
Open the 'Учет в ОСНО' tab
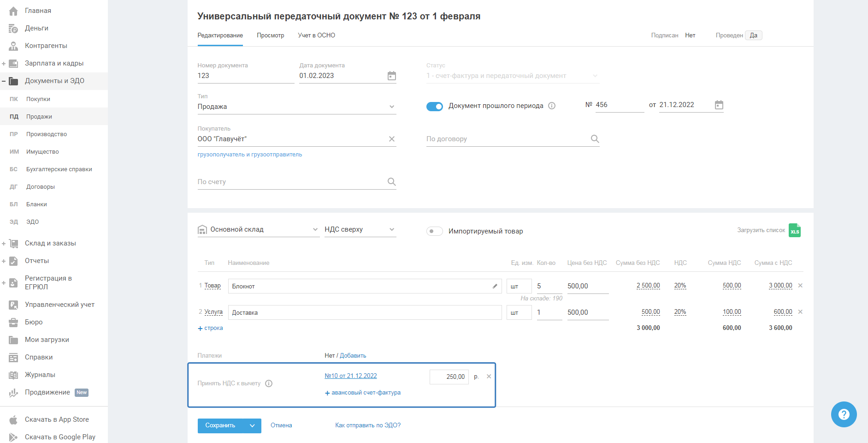[316, 36]
